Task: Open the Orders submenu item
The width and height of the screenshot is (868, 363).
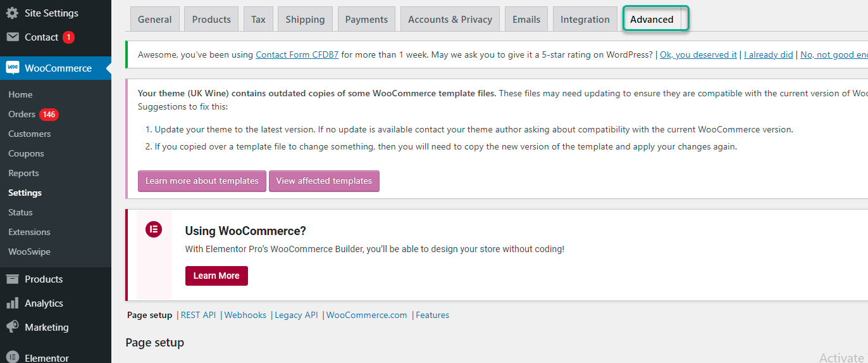Action: tap(22, 114)
